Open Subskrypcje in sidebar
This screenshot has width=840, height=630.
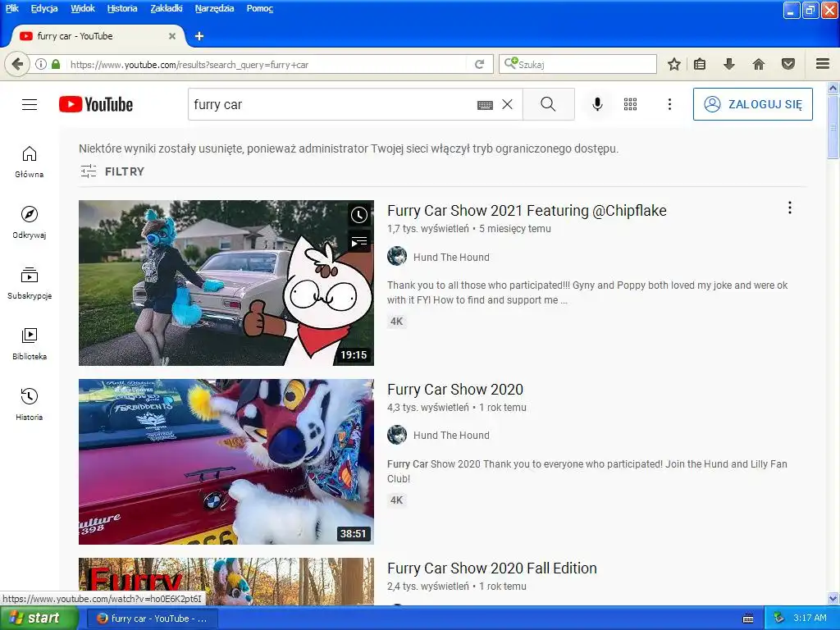[x=30, y=283]
